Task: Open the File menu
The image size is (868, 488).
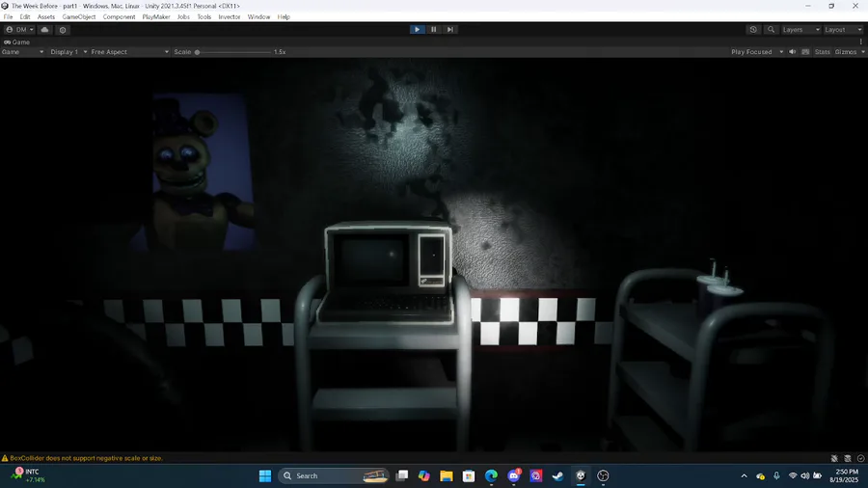Action: click(8, 16)
